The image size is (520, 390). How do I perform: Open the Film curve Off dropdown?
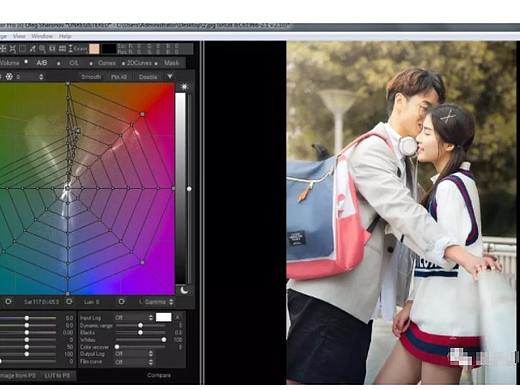click(x=134, y=362)
